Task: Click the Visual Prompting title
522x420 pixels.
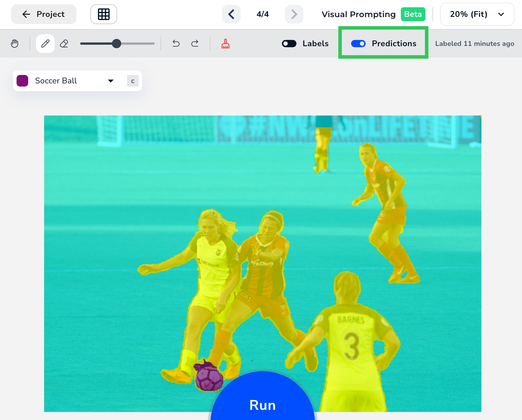Action: (x=359, y=14)
